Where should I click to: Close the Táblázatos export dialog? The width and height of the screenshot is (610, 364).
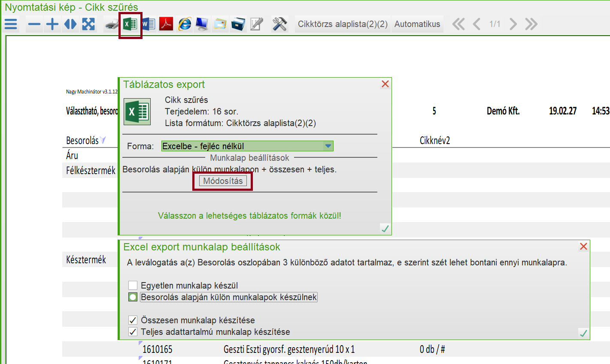[x=385, y=84]
